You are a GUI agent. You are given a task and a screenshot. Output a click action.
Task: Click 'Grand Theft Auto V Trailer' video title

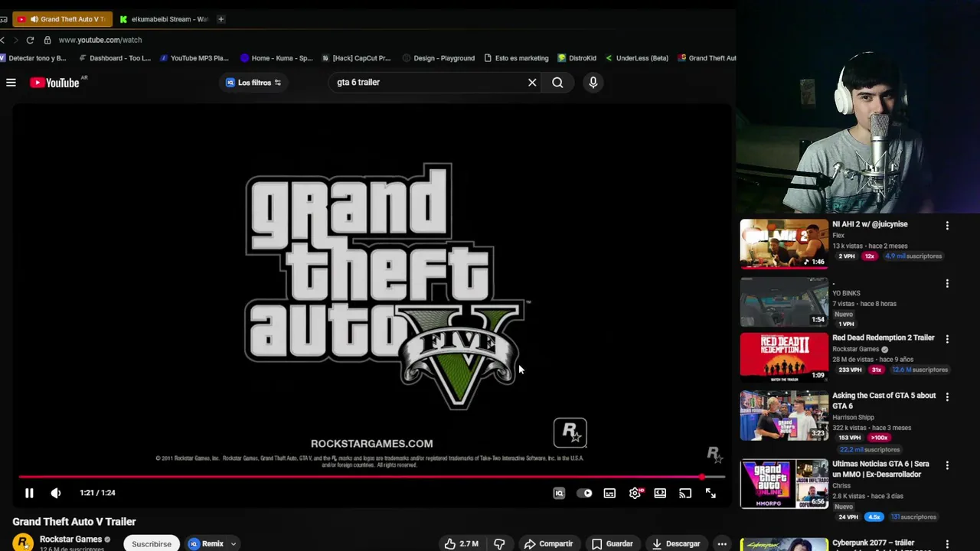click(x=74, y=522)
